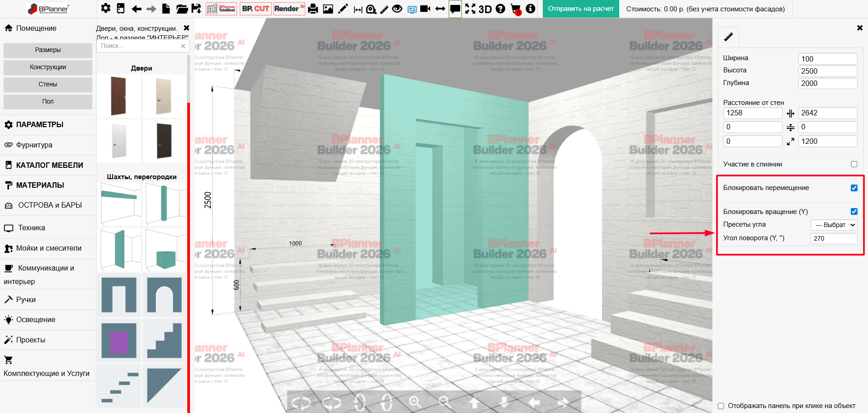The height and width of the screenshot is (413, 868).
Task: Select the arched opening thumbnail
Action: pyautogui.click(x=164, y=295)
